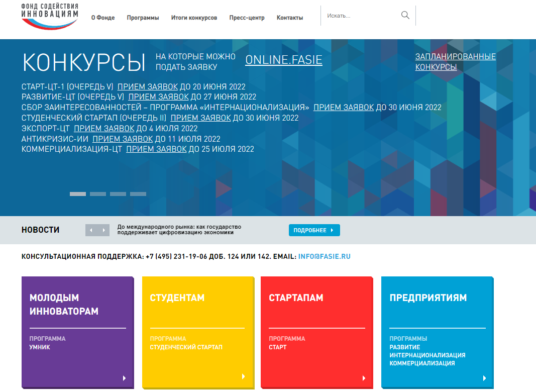Click Прием заявок for Студенческий стартап

point(200,118)
